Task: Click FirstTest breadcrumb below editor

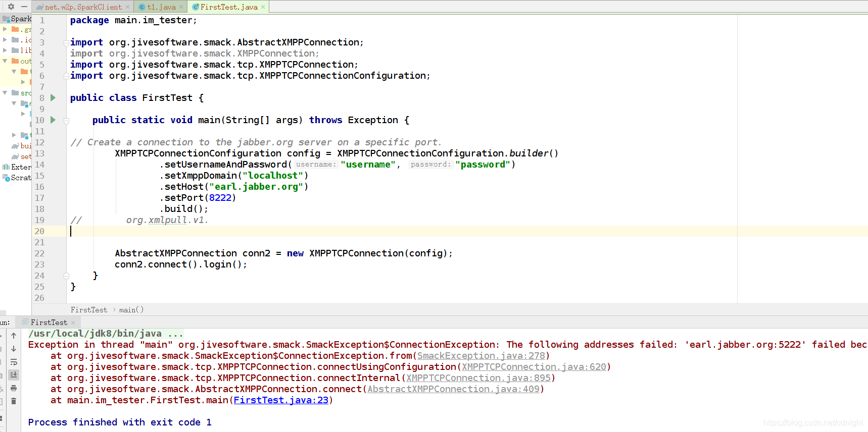Action: (89, 310)
